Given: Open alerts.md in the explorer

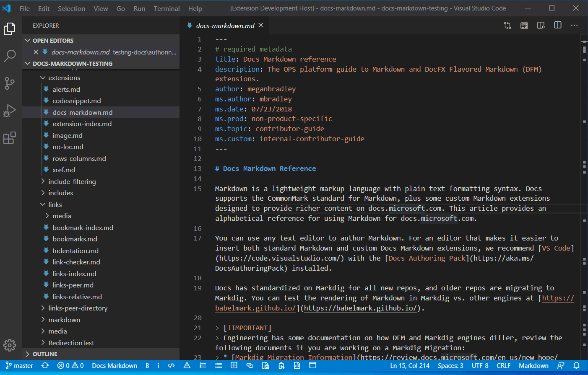Looking at the screenshot, I should (66, 89).
